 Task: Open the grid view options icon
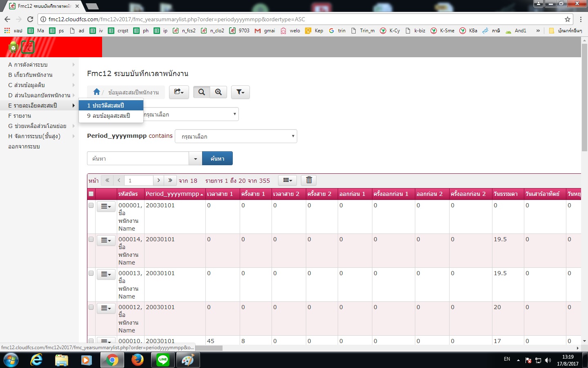point(287,180)
